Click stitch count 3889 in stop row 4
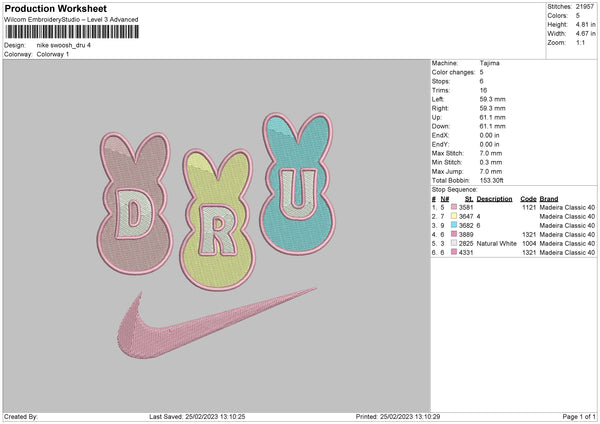This screenshot has height=424, width=600. point(466,235)
